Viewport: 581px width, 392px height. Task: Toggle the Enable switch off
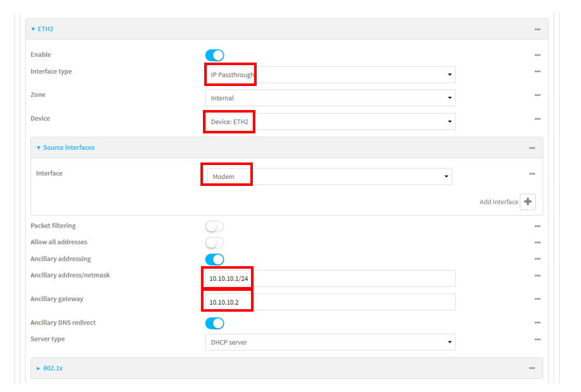(215, 56)
